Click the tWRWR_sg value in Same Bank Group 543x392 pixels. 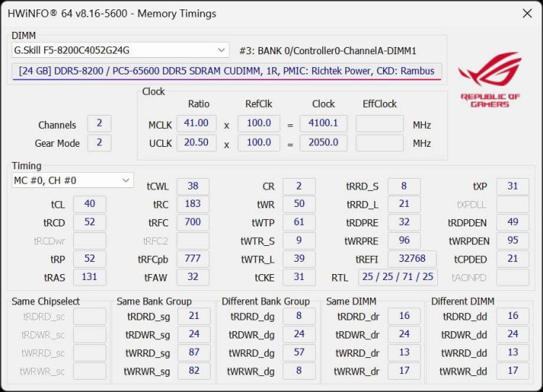[194, 371]
